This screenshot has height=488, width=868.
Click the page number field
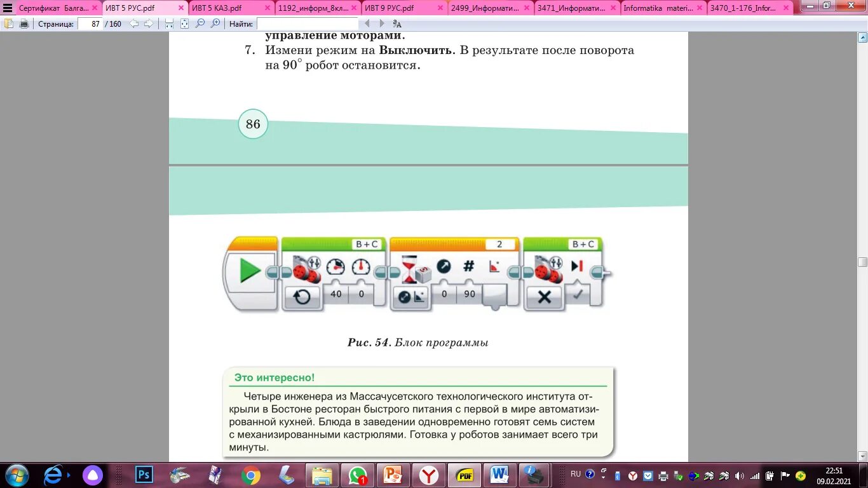pos(90,24)
